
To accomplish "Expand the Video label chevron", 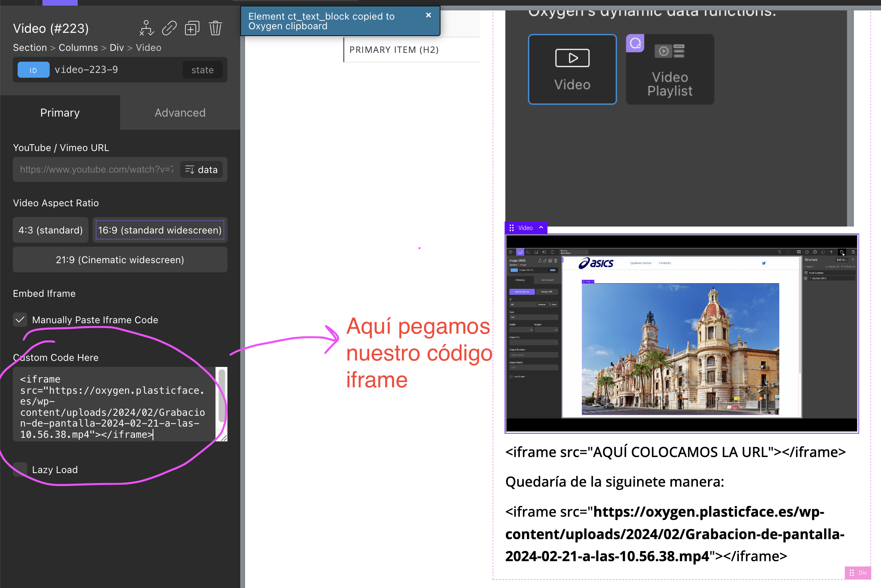I will [x=541, y=228].
